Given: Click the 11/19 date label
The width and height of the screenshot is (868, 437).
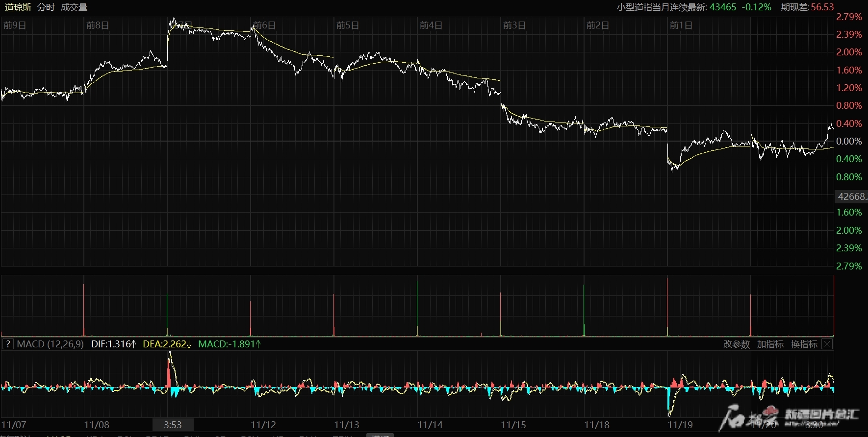Looking at the screenshot, I should [x=680, y=425].
